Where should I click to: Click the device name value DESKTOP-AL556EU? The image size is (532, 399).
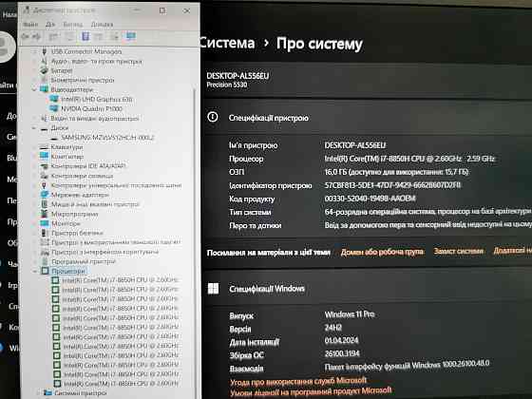(x=355, y=145)
